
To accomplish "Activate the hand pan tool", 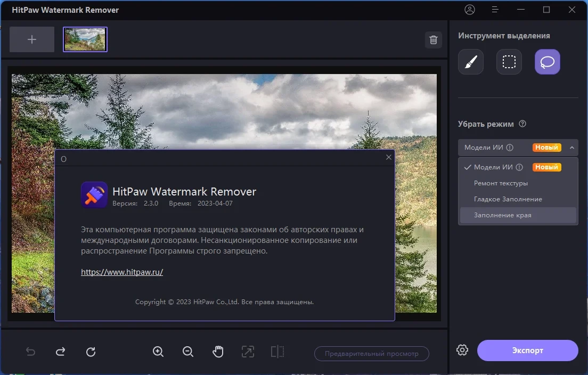I will (x=218, y=352).
